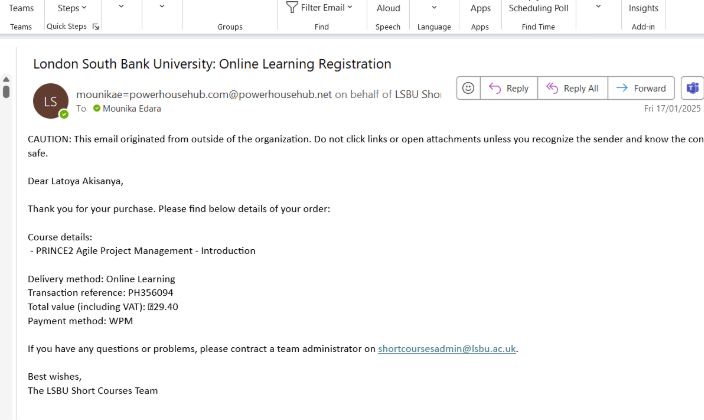Expand the chevron right of Scheduling Poll
This screenshot has width=704, height=420.
pyautogui.click(x=598, y=7)
